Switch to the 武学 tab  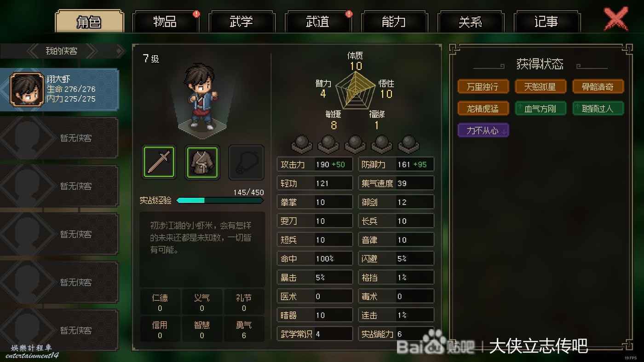click(x=241, y=22)
